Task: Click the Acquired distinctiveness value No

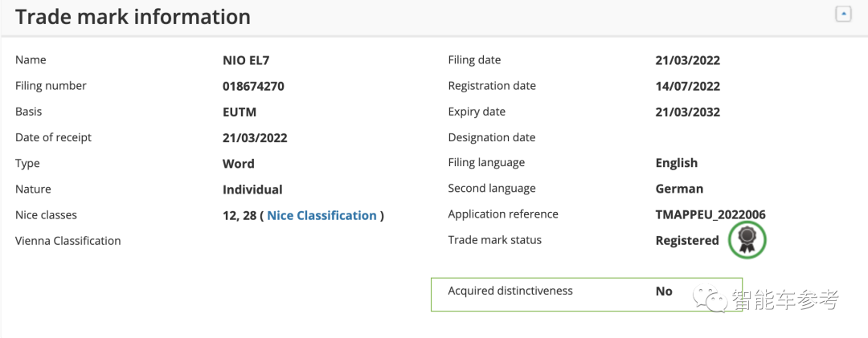Action: coord(664,291)
